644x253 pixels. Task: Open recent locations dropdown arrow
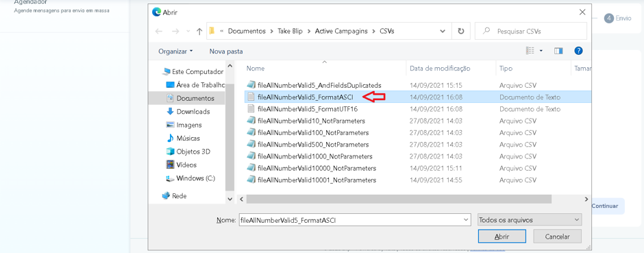tap(188, 32)
